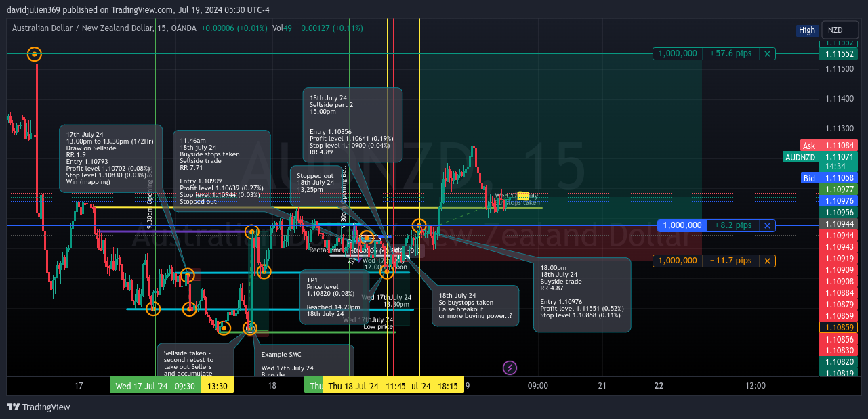The image size is (868, 419).
Task: Click the 1.10820 price axis label
Action: (839, 362)
